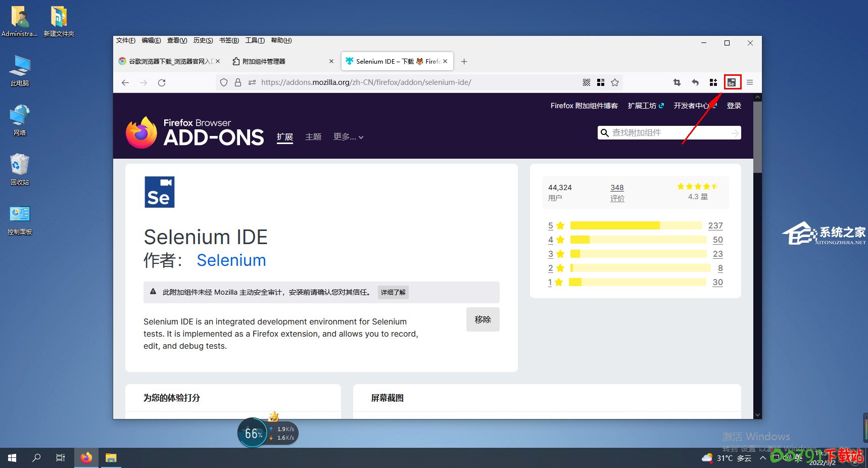Click the 移除 button to remove Selenium IDE

coord(483,319)
